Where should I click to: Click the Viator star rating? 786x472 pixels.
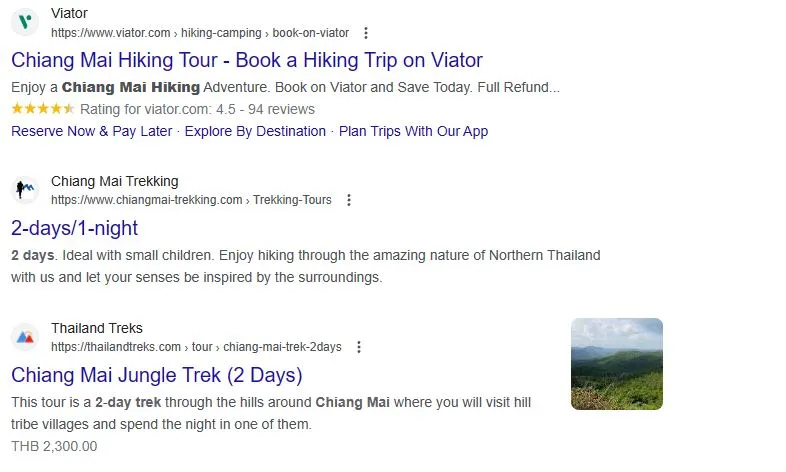pos(42,109)
